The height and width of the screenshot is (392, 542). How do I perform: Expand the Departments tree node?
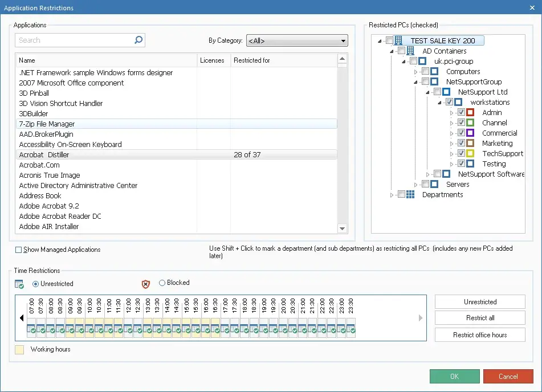click(392, 195)
